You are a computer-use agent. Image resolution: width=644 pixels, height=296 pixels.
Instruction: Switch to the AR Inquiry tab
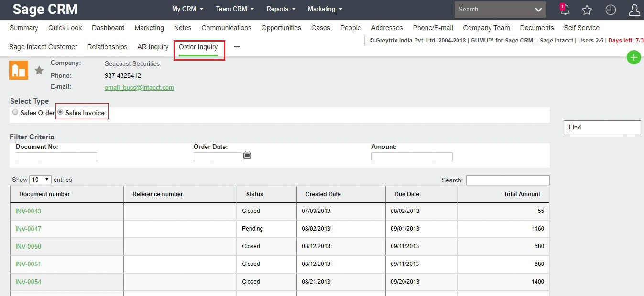coord(153,47)
